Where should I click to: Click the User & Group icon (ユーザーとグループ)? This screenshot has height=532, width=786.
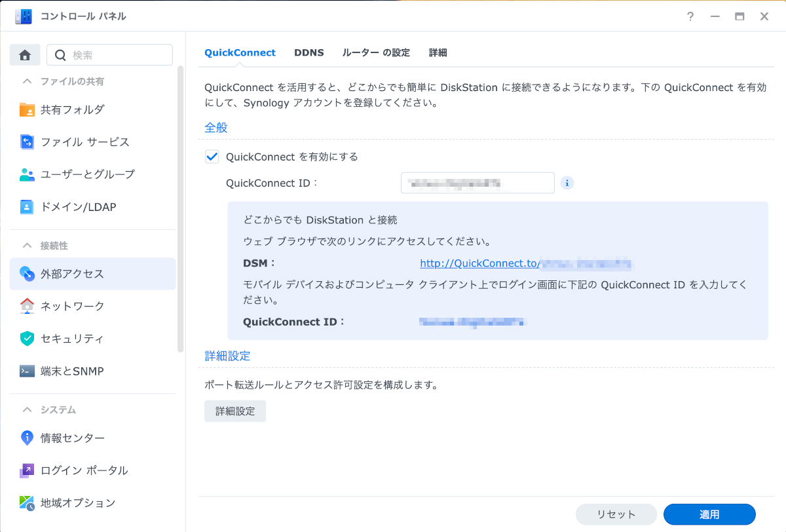[x=27, y=174]
